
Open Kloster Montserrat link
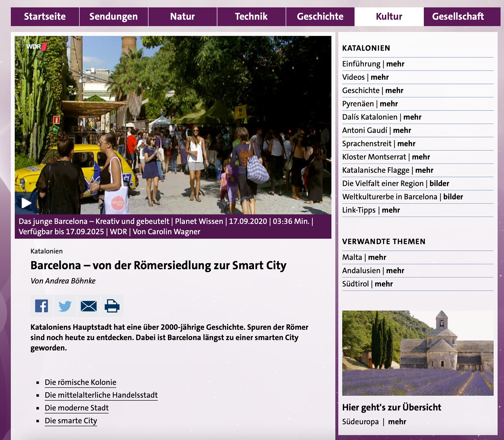pyautogui.click(x=386, y=157)
